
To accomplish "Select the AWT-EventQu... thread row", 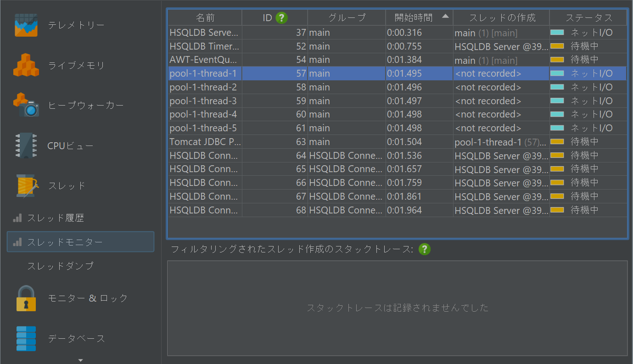I will (397, 60).
